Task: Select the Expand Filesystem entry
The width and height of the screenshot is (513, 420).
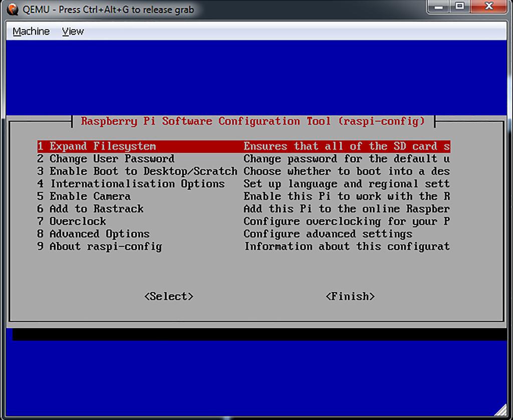Action: click(244, 146)
